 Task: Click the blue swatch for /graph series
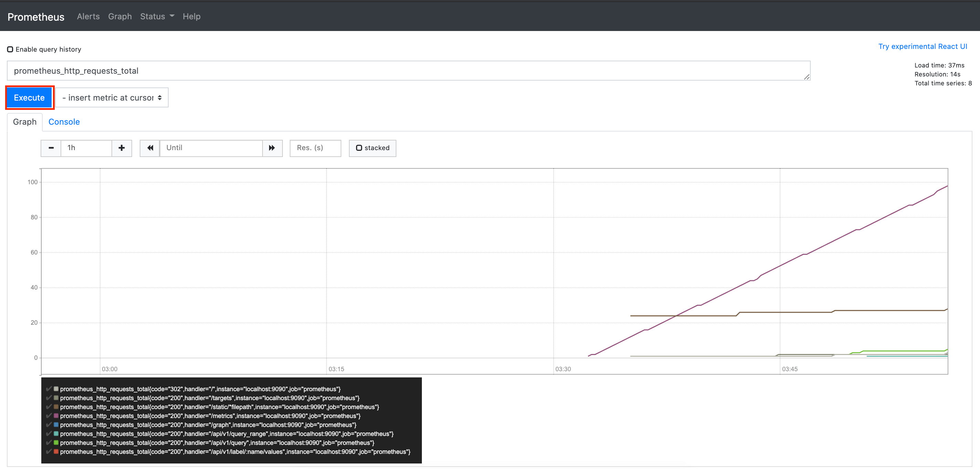point(56,425)
